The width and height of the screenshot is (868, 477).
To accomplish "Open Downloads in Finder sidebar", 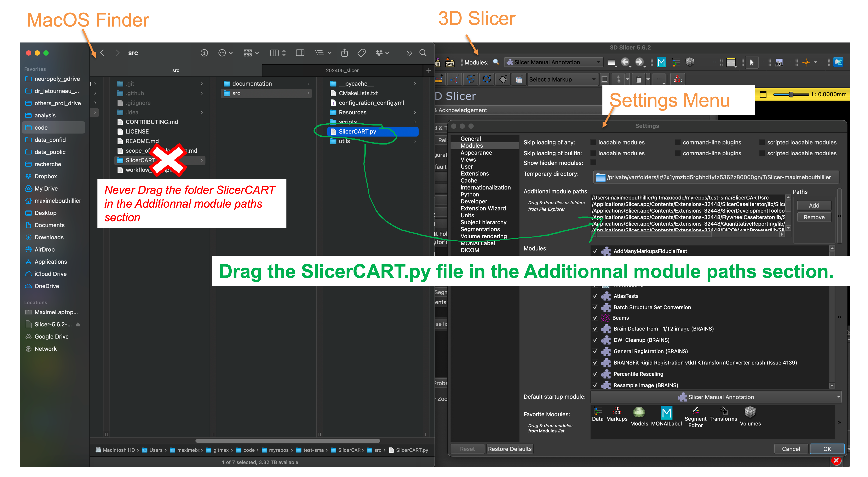I will click(x=49, y=237).
